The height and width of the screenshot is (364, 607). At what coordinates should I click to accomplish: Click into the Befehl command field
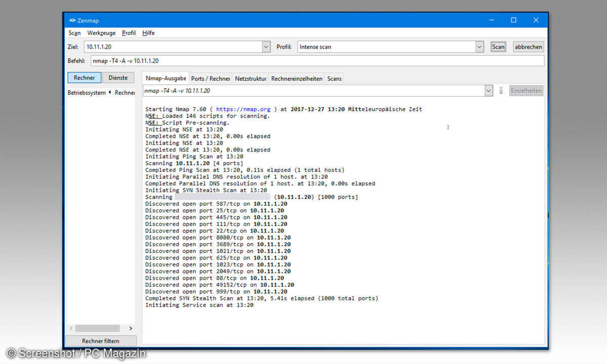(317, 61)
